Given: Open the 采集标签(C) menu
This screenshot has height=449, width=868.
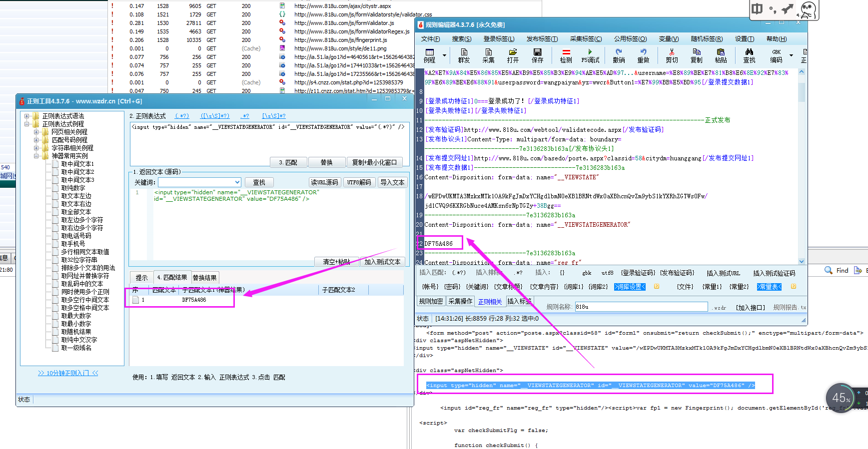Looking at the screenshot, I should (586, 39).
